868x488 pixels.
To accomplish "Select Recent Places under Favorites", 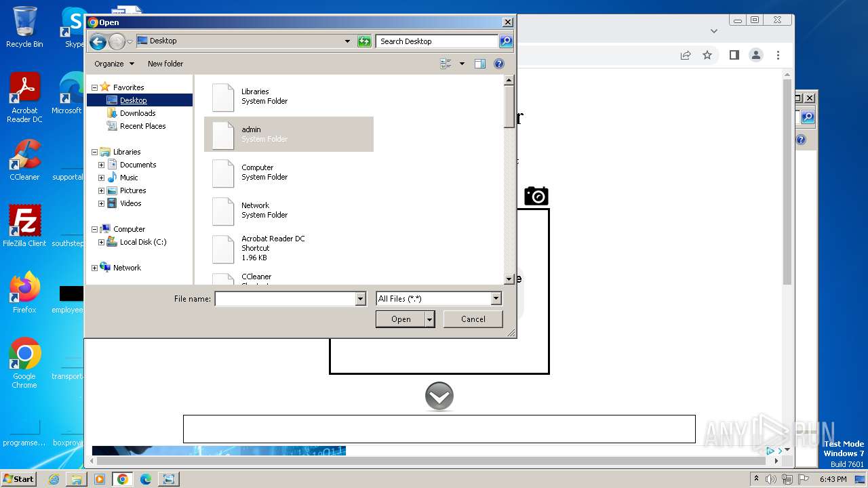I will coord(142,126).
